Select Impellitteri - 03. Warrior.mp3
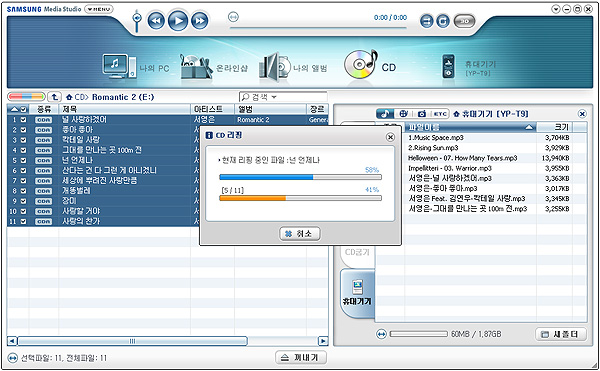 coord(450,168)
